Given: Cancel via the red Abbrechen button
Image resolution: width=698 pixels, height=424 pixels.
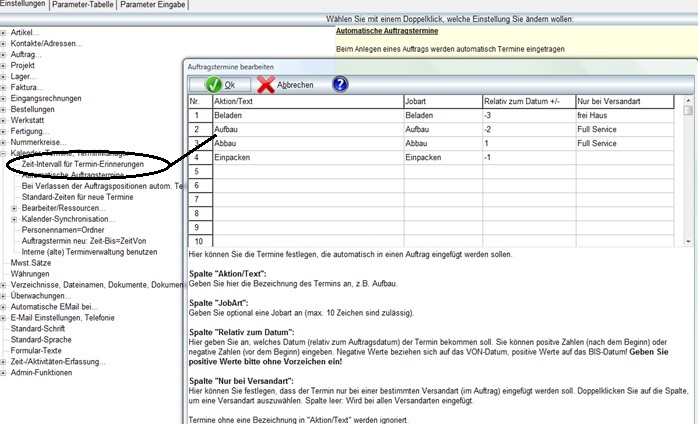Looking at the screenshot, I should 285,85.
